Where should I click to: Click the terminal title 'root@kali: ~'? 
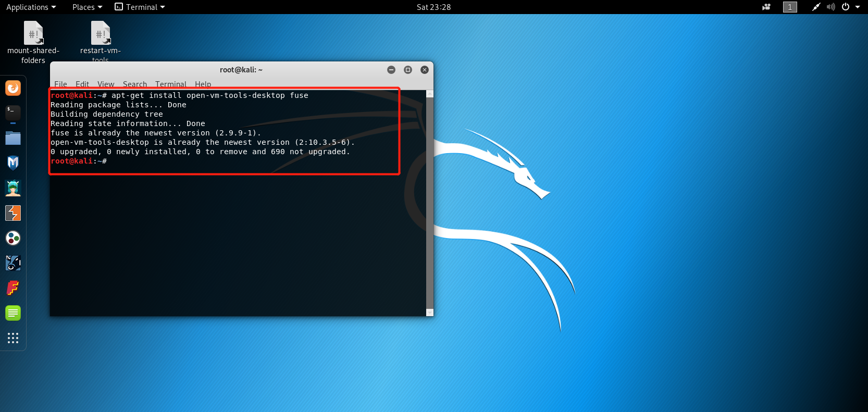pos(241,70)
